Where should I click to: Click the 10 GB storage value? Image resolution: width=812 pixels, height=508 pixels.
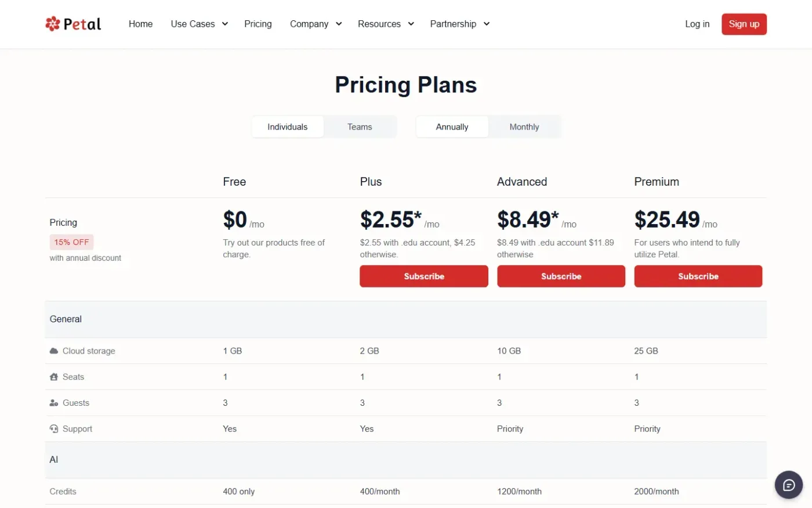pyautogui.click(x=509, y=351)
